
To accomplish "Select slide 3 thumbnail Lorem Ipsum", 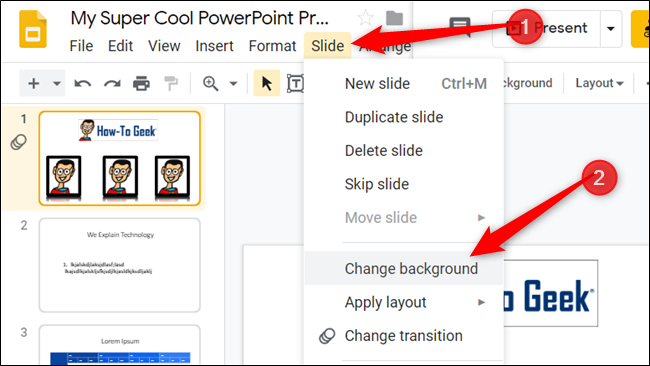I will pos(119,345).
